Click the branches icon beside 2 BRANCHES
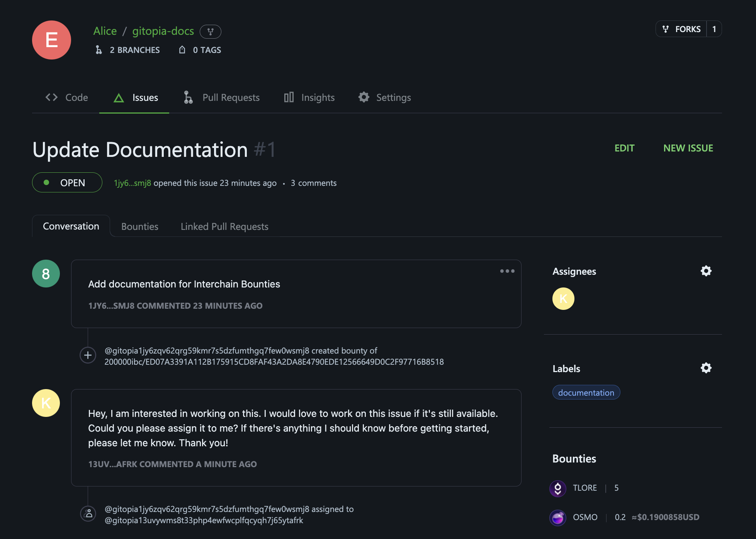 coord(99,50)
